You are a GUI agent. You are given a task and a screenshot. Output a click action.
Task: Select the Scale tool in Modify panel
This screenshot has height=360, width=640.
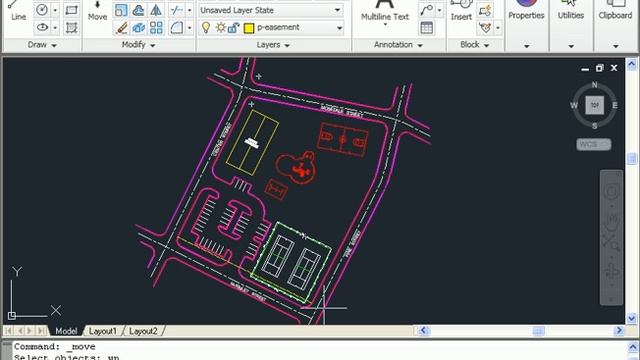click(x=121, y=10)
